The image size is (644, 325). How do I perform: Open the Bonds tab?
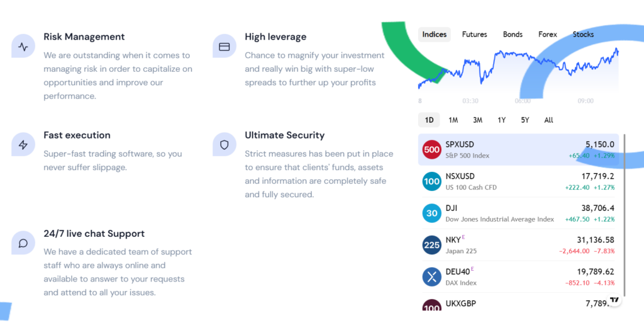point(513,34)
